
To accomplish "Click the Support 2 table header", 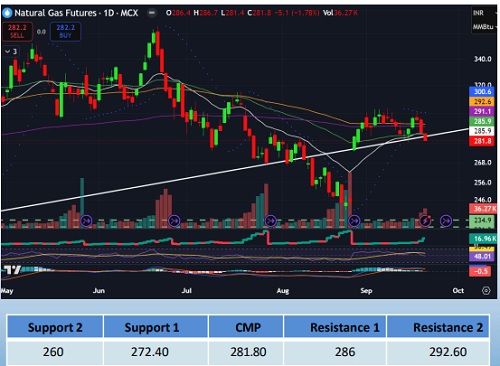I will click(55, 327).
